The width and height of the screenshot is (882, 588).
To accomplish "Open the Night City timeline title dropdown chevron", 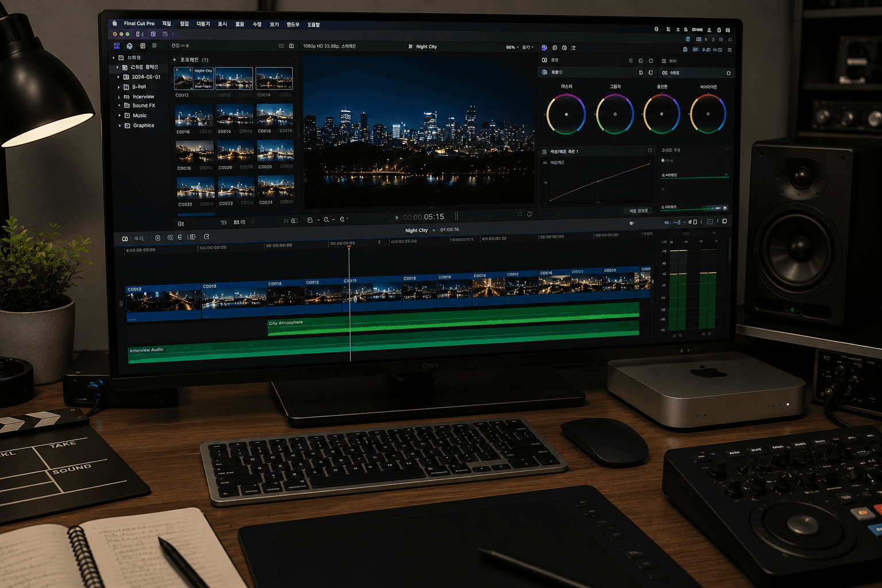I will pos(434,230).
